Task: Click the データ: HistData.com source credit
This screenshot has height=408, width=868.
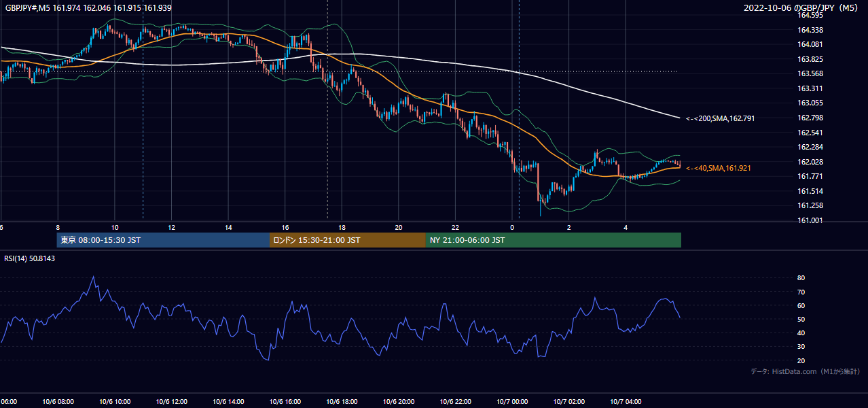Action: click(x=806, y=372)
